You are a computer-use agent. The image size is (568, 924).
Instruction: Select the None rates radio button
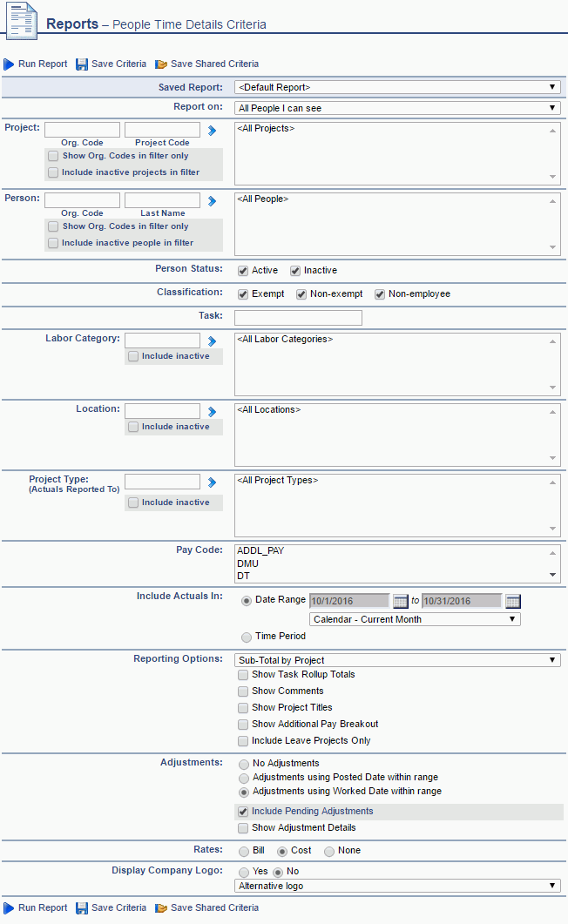click(x=328, y=852)
